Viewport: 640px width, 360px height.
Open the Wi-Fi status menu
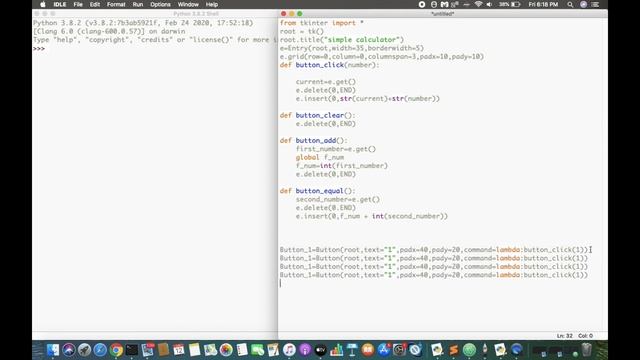pyautogui.click(x=478, y=4)
